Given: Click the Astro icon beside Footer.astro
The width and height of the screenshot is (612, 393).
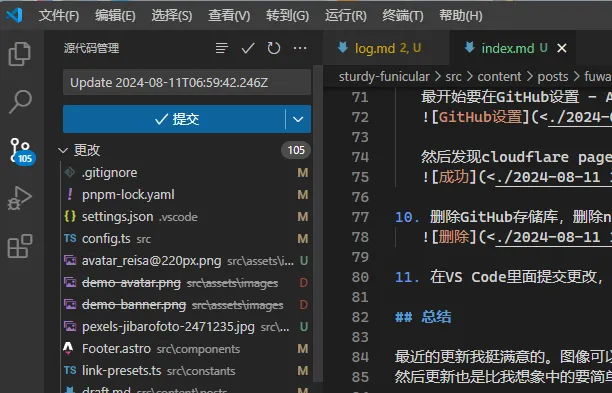Looking at the screenshot, I should (x=68, y=348).
